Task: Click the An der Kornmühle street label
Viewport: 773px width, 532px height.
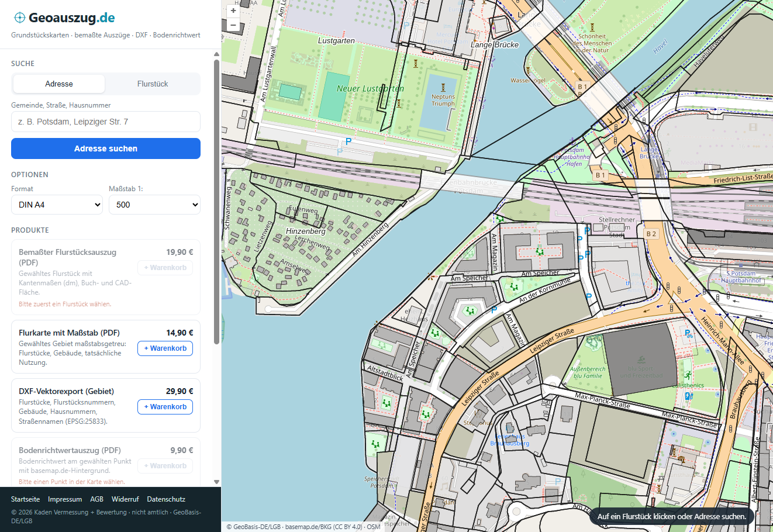Action: 544,291
